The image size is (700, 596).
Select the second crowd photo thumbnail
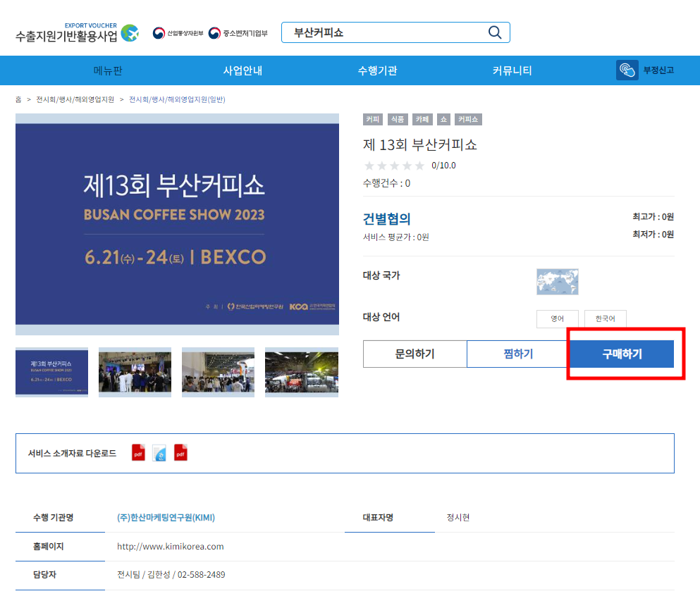tap(218, 371)
